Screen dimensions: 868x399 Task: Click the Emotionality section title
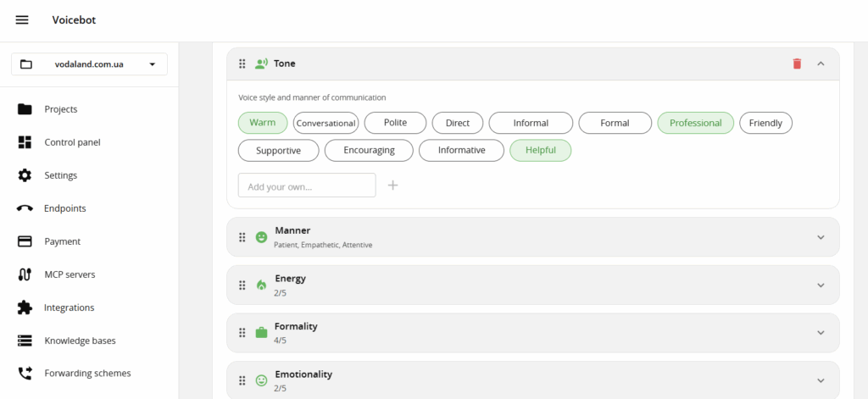click(303, 374)
